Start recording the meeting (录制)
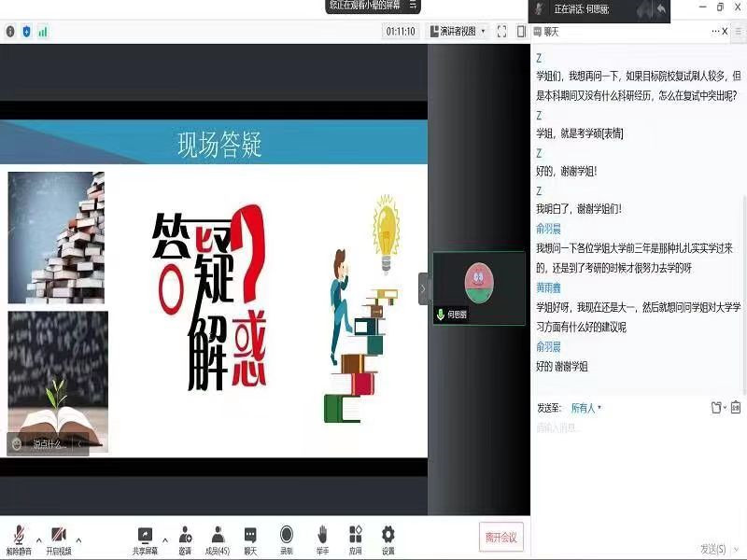 coord(287,538)
